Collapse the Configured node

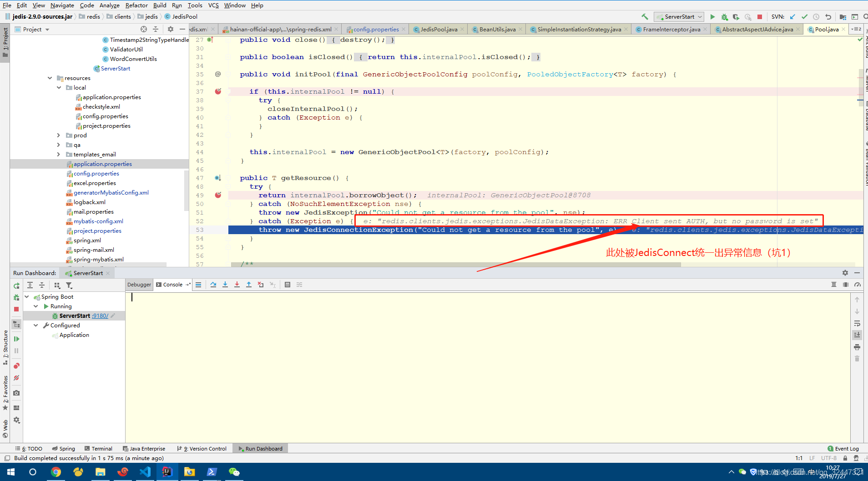36,326
